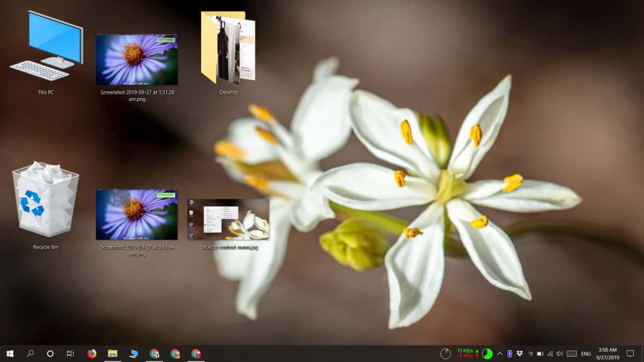Expand hidden system tray icons
Image resolution: width=644 pixels, height=362 pixels.
click(x=500, y=354)
